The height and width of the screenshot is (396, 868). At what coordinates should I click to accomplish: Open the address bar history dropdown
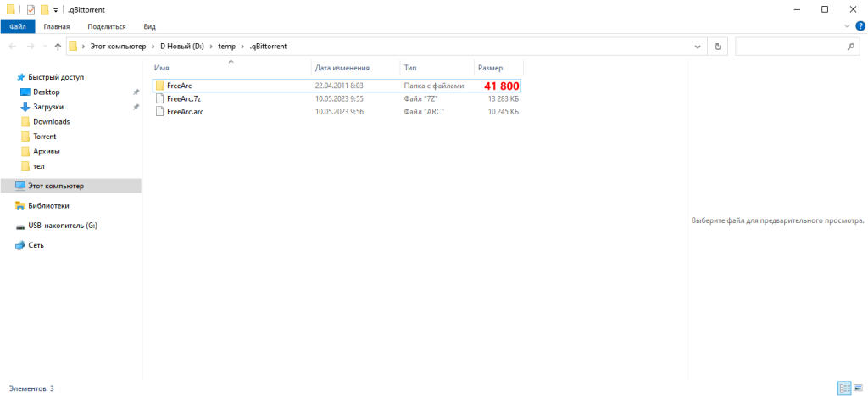[x=697, y=47]
